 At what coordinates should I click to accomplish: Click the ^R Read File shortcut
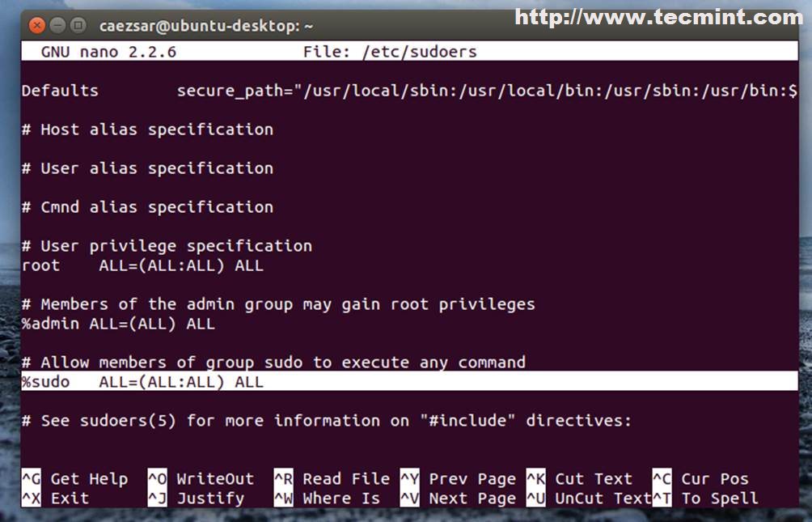coord(332,479)
